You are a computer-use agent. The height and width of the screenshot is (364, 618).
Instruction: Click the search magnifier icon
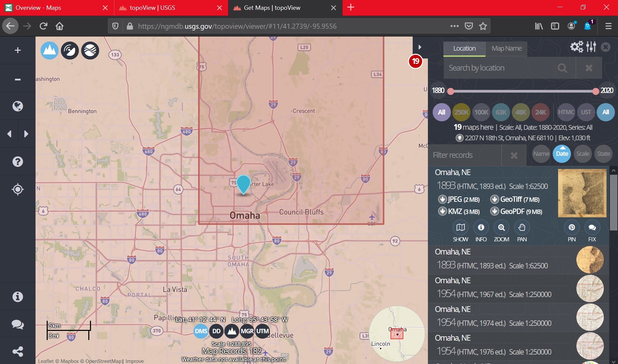[x=563, y=68]
